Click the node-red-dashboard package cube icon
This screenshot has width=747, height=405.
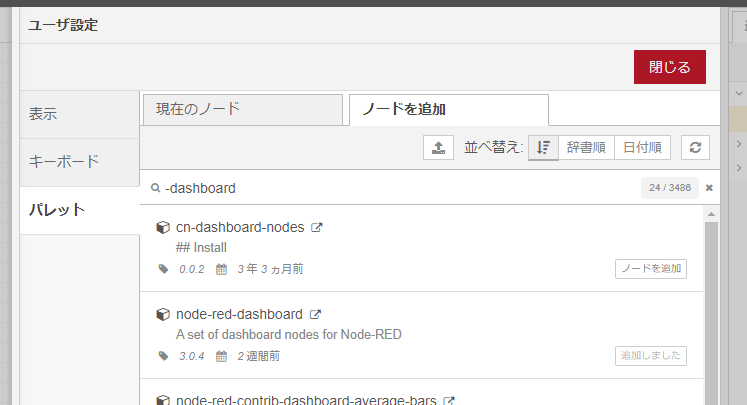[x=163, y=314]
